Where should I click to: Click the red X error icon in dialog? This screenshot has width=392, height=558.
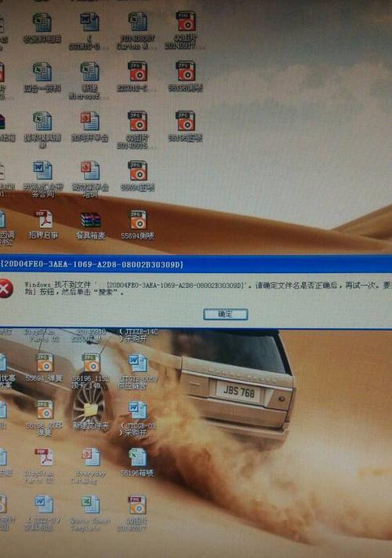(x=5, y=289)
